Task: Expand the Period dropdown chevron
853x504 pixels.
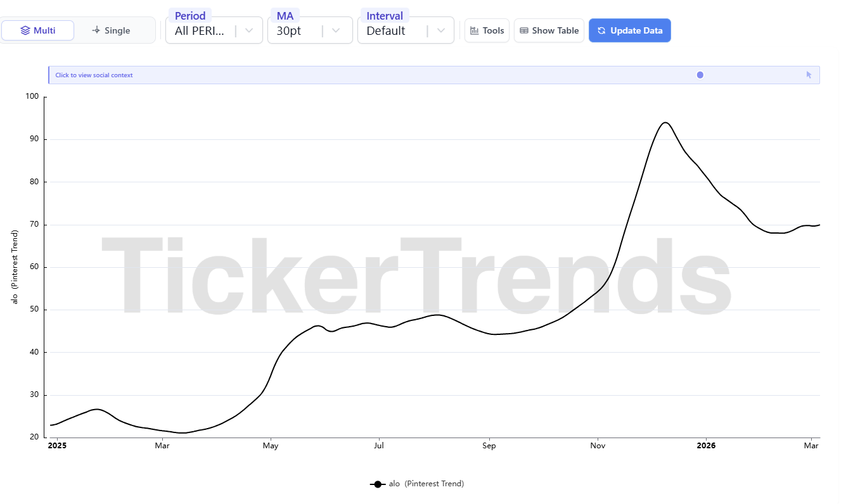Action: click(249, 30)
